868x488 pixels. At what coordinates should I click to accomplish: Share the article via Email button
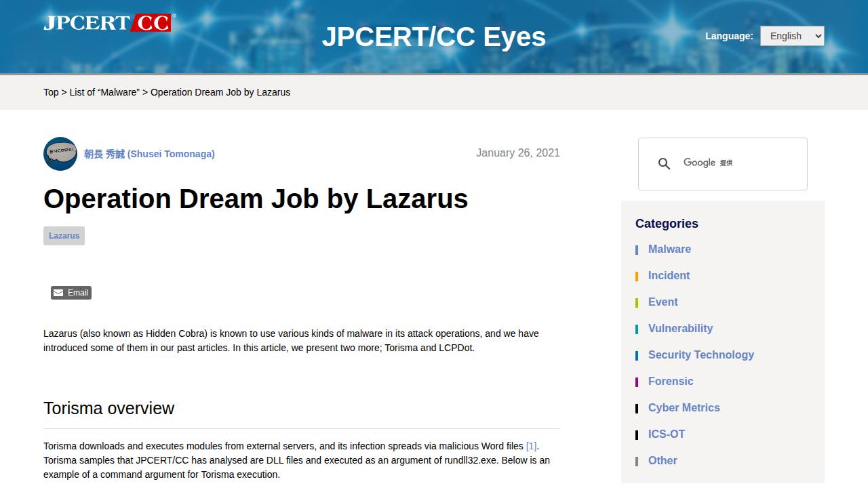point(71,293)
